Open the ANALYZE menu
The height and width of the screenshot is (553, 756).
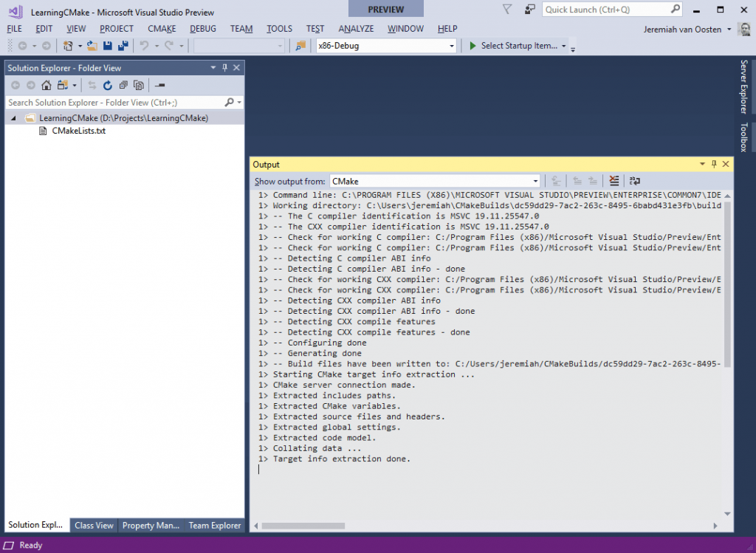(x=356, y=29)
